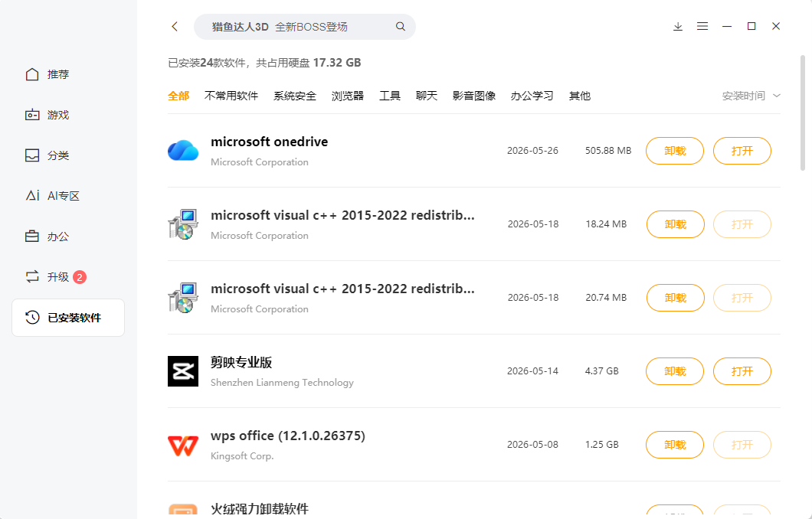
Task: Open the 游戏 games section icon
Action: 32,115
